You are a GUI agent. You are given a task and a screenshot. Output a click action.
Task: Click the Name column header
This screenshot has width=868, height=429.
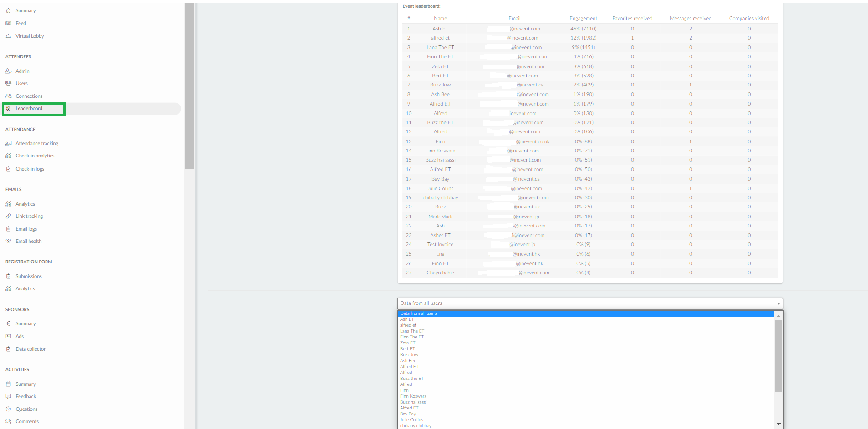click(440, 19)
